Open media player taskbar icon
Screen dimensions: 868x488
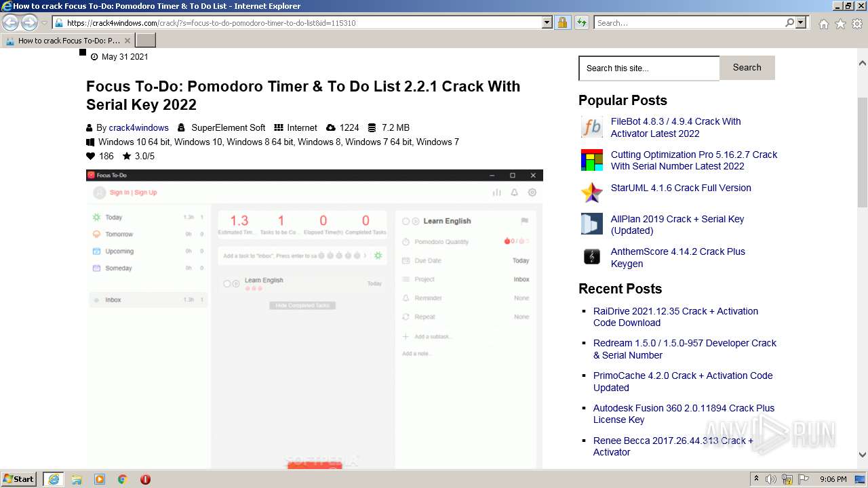(100, 479)
